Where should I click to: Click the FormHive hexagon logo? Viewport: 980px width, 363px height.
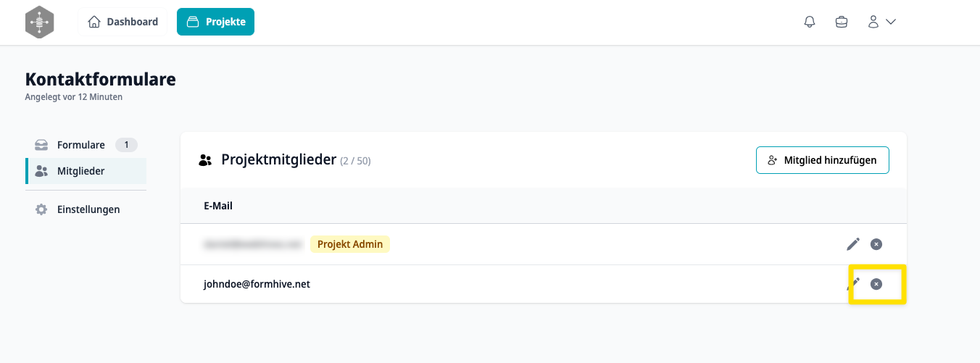point(39,22)
